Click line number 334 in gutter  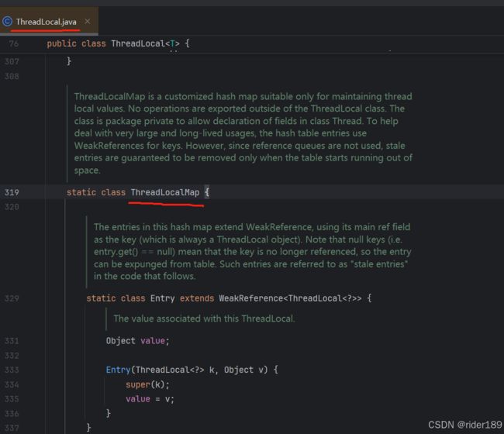point(12,384)
